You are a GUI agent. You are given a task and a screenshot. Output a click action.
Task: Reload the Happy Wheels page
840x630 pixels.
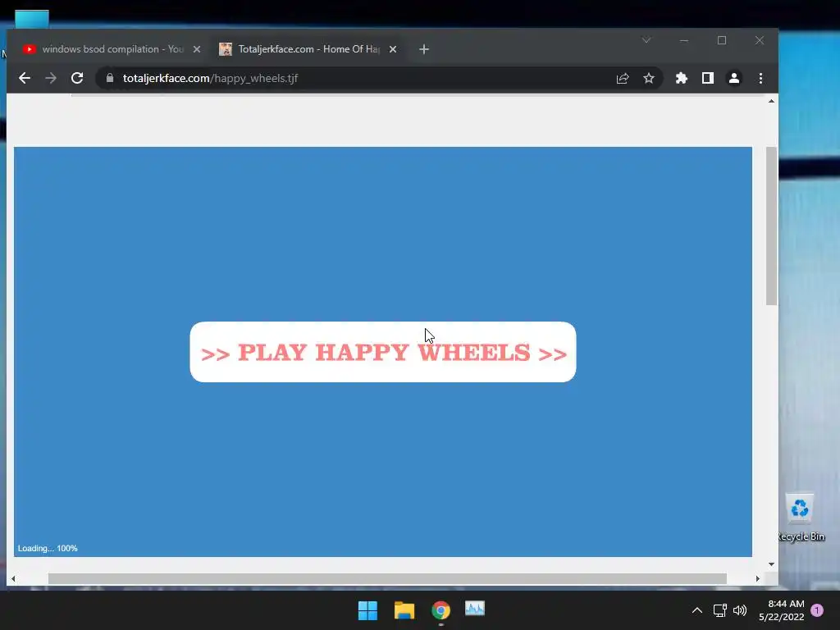coord(77,78)
